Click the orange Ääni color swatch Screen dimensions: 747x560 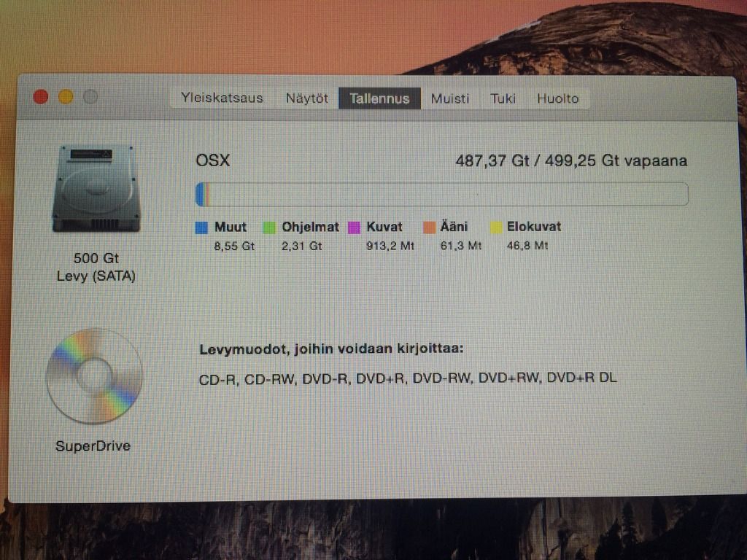pos(429,227)
